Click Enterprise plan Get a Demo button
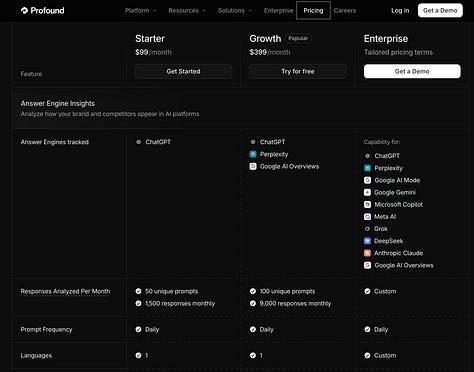The width and height of the screenshot is (474, 372). [412, 71]
